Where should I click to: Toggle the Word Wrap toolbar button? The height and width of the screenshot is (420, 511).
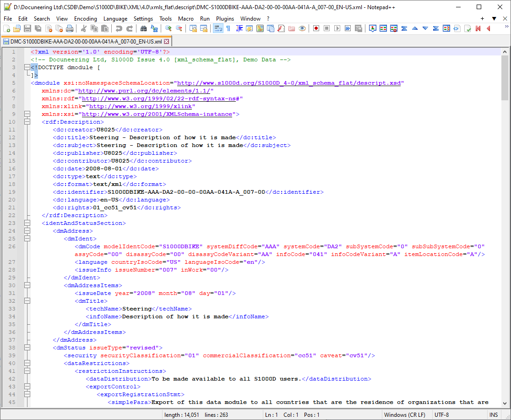coord(217,28)
